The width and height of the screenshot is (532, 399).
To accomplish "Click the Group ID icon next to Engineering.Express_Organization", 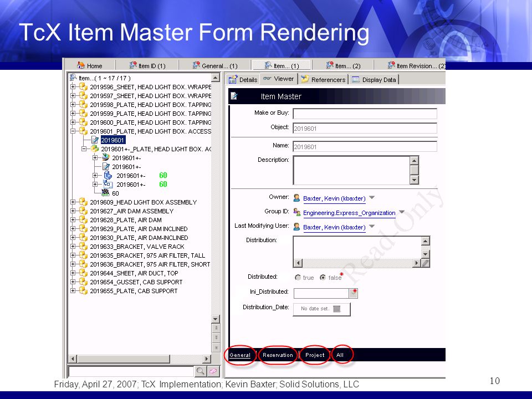I will [x=296, y=212].
